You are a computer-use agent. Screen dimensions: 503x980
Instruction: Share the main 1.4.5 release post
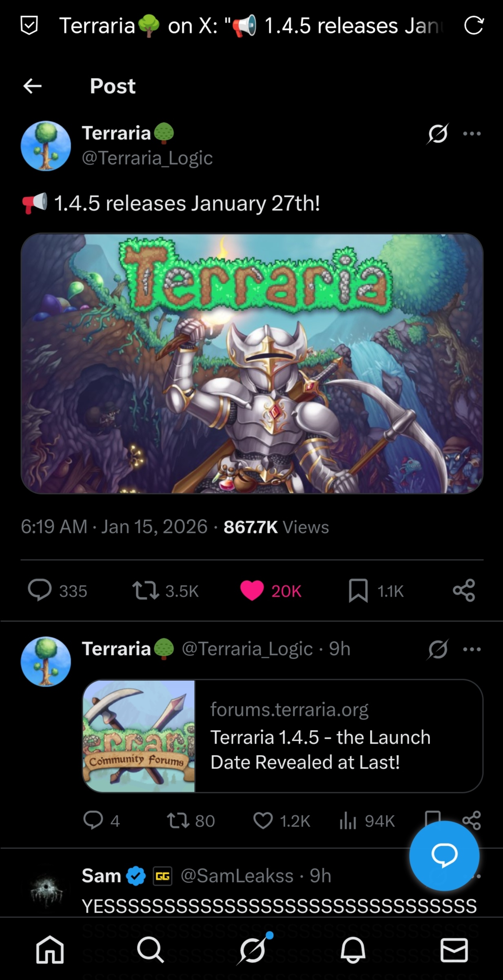[464, 590]
